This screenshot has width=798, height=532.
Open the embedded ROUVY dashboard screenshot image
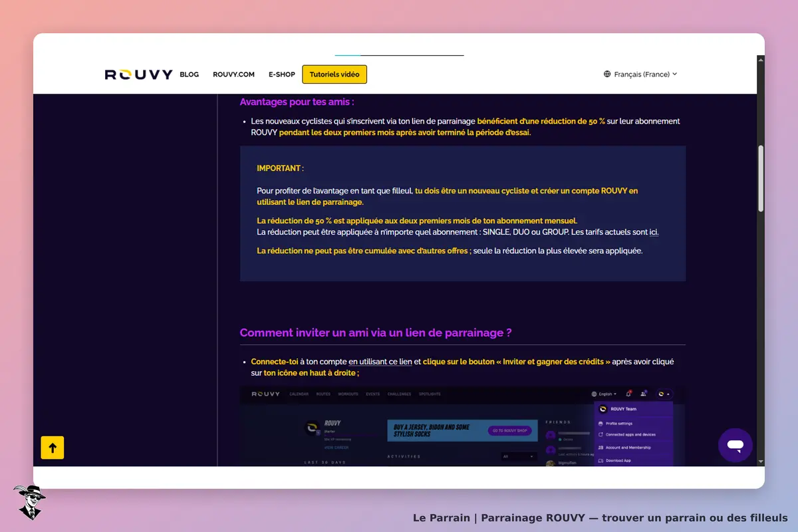tap(463, 426)
